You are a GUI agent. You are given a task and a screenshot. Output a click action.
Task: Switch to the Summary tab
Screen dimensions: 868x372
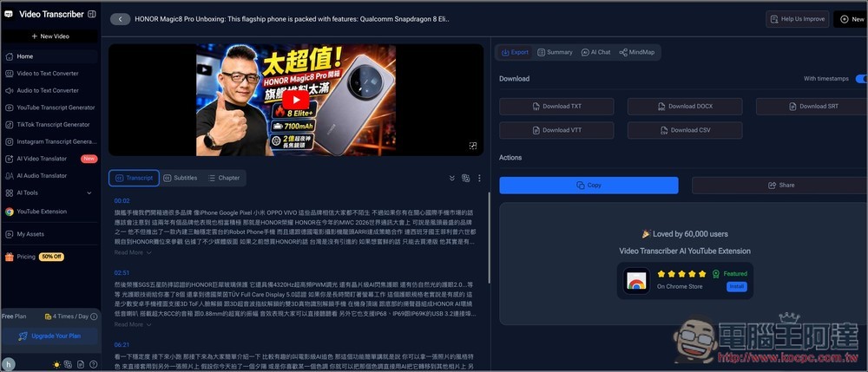555,53
